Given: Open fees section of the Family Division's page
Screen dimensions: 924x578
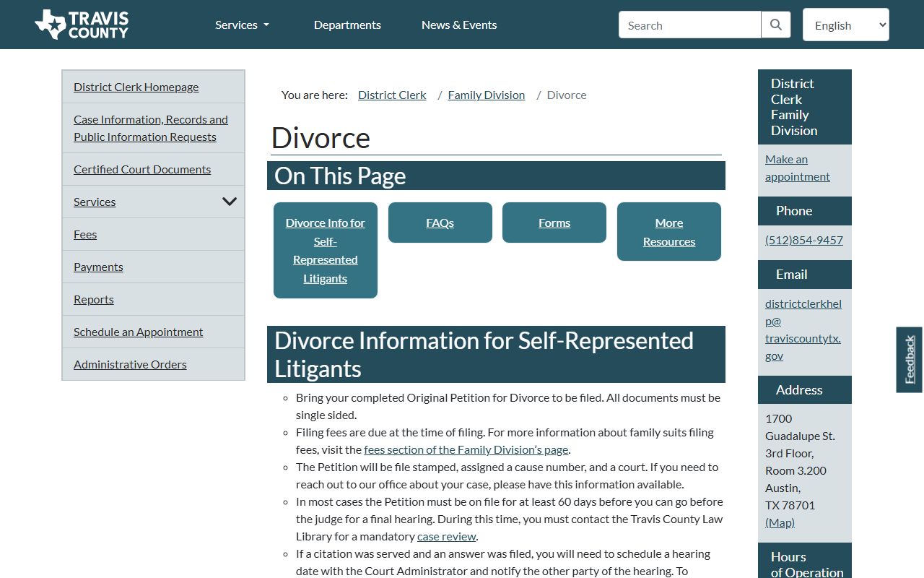Looking at the screenshot, I should pyautogui.click(x=466, y=449).
